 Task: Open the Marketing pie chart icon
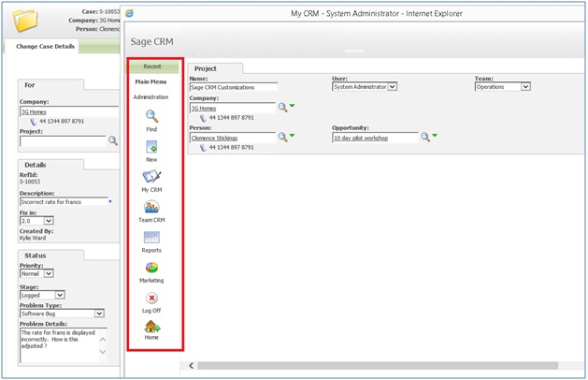pos(151,268)
